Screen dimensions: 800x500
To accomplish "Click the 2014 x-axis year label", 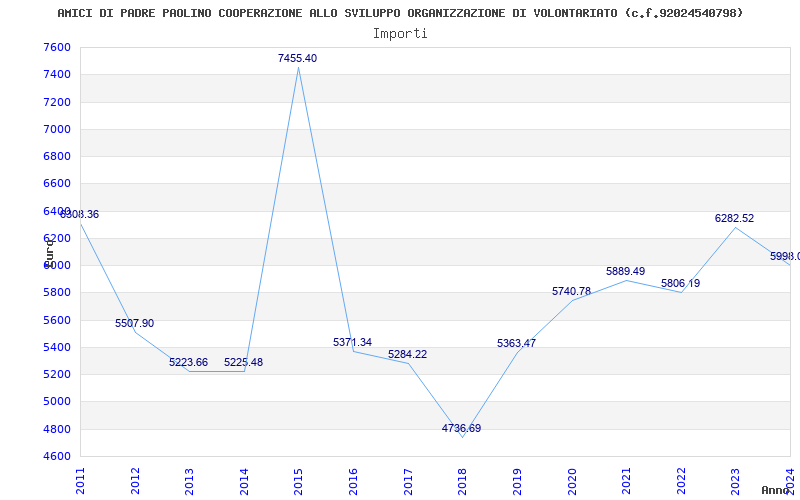I will [244, 481].
